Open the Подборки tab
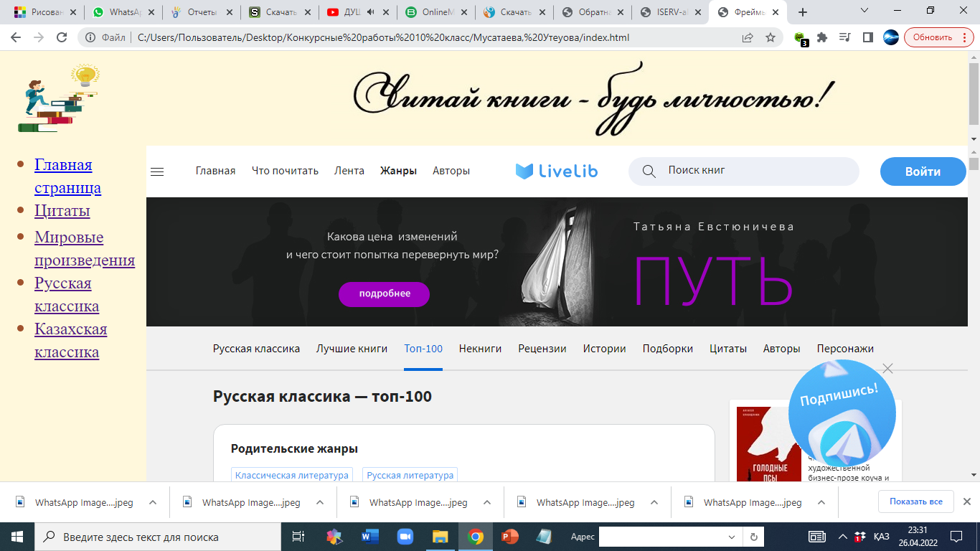Viewport: 980px width, 551px height. coord(668,349)
